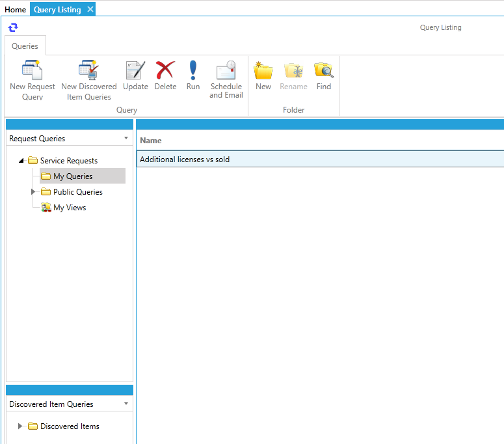Select the My Views tree item

69,208
